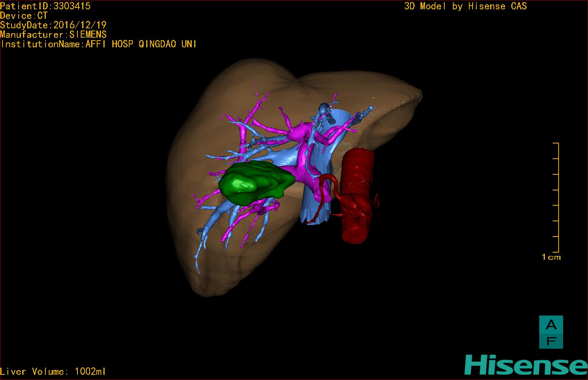The height and width of the screenshot is (380, 588).
Task: Click the Device:CT label
Action: 24,16
